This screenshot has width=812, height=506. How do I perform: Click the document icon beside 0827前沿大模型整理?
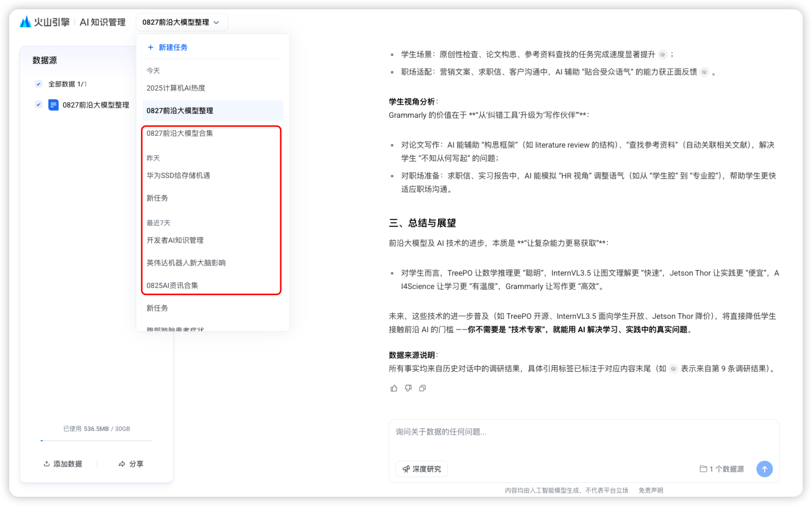[53, 105]
